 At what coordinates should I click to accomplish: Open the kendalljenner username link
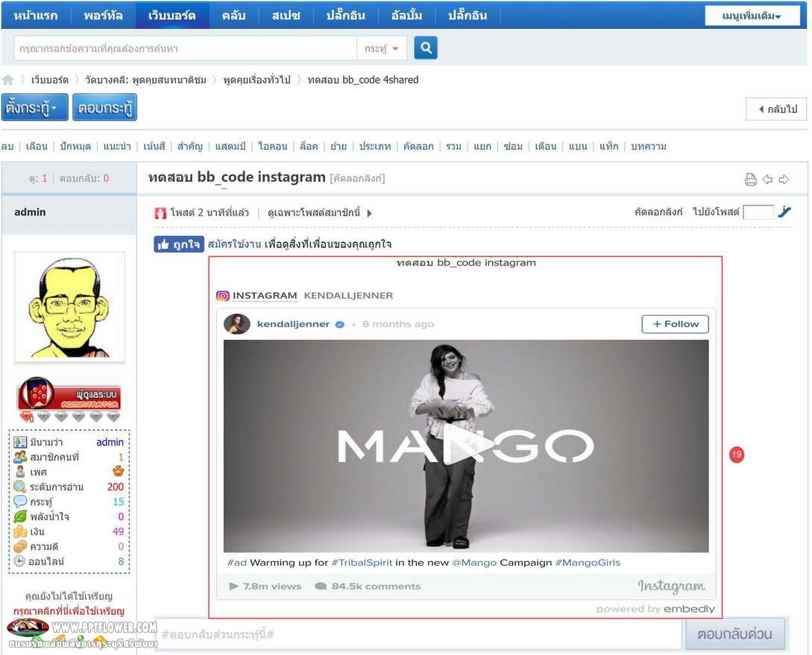(x=293, y=324)
